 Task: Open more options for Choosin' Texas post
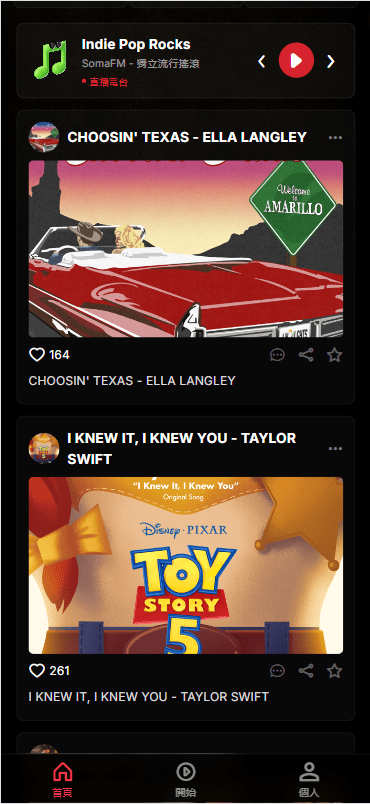point(335,137)
